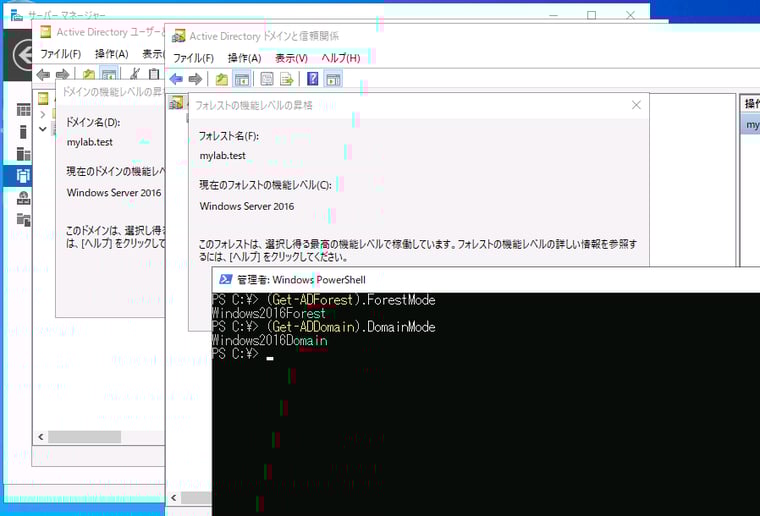Maximize the Server Manager window

591,15
